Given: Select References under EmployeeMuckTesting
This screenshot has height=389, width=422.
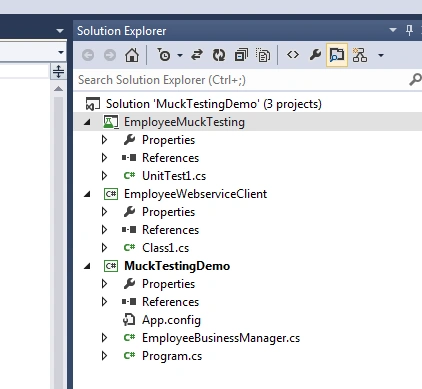Looking at the screenshot, I should (x=170, y=158).
